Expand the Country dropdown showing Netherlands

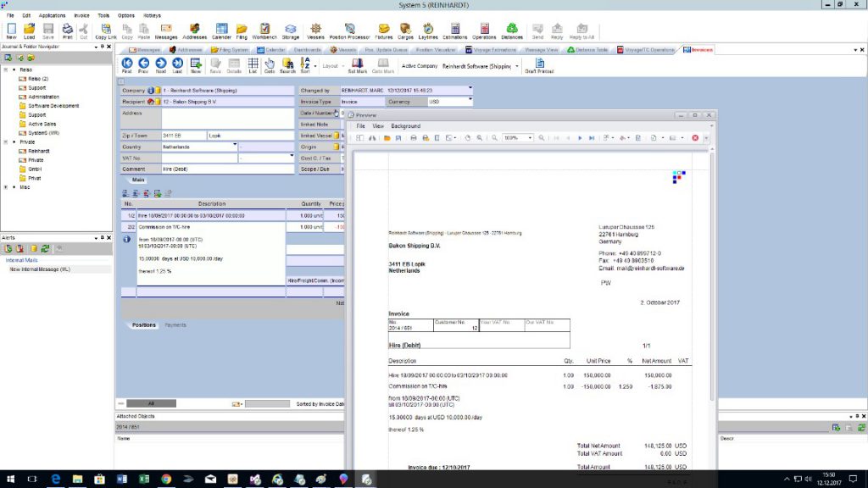pos(240,146)
